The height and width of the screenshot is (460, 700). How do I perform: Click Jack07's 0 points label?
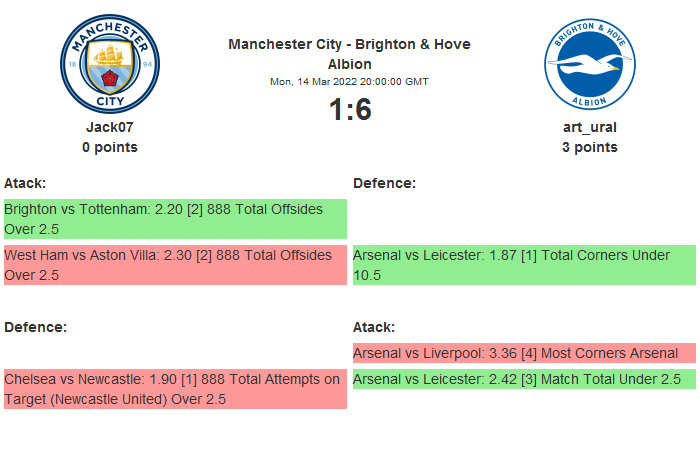[x=109, y=147]
